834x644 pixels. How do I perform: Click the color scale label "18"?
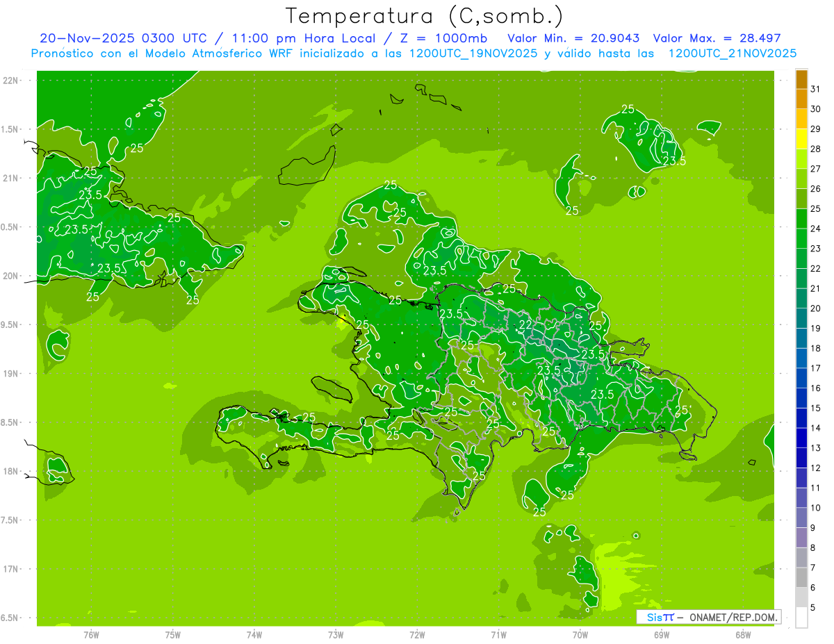816,348
